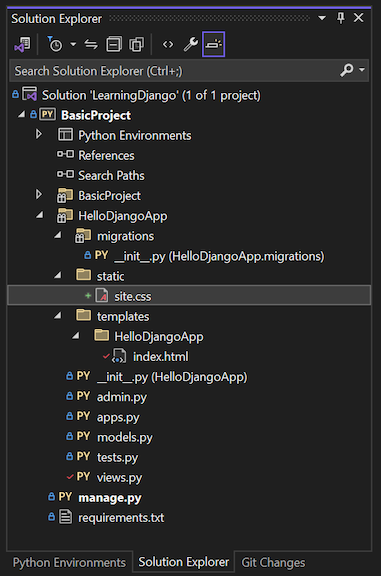The height and width of the screenshot is (576, 381).
Task: Click the requirements.txt document icon
Action: point(65,517)
